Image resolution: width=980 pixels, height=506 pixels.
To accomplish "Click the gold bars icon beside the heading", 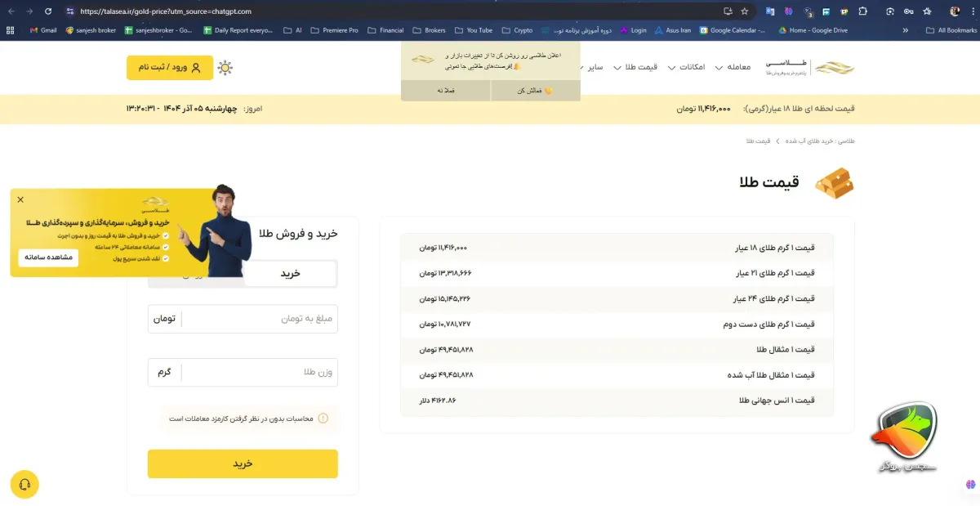I will (x=834, y=183).
